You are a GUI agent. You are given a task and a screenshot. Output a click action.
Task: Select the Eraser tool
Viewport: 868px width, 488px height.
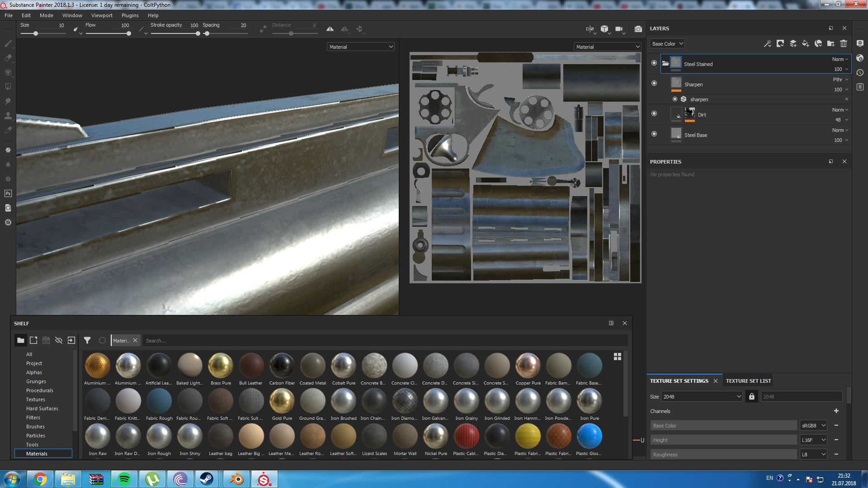pos(8,58)
